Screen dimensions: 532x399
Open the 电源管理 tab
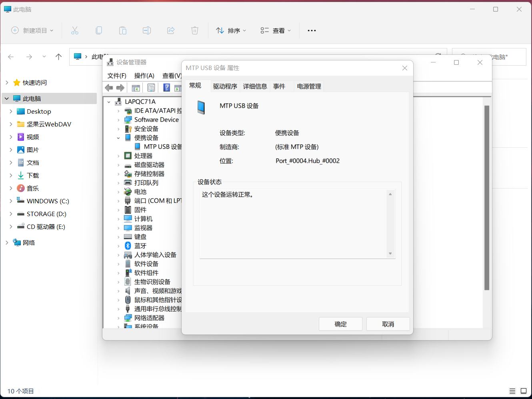309,86
